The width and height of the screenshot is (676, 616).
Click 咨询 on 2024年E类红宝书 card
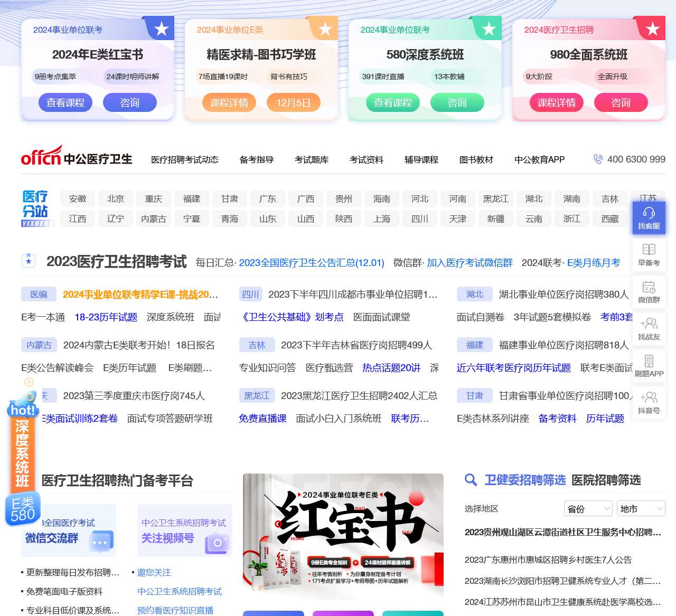130,102
